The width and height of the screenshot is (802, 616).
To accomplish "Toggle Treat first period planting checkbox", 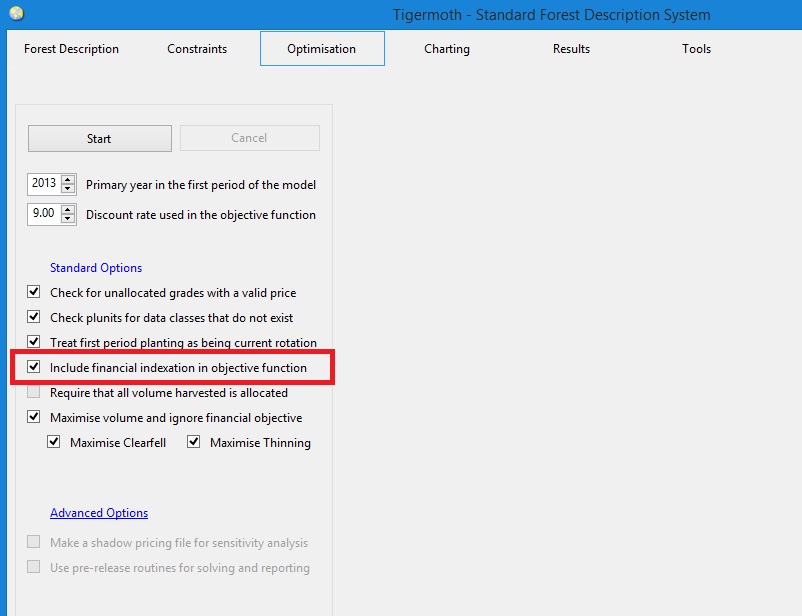I will tap(34, 341).
